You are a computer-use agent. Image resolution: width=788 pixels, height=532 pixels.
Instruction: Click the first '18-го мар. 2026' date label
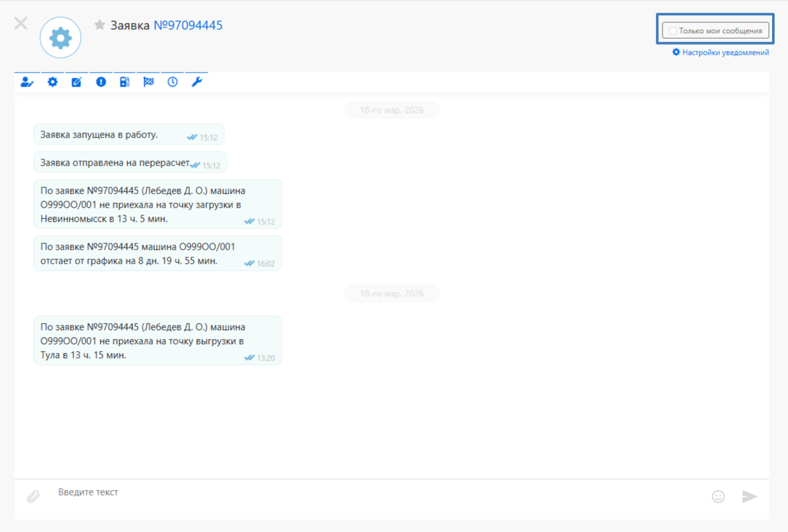[x=392, y=110]
